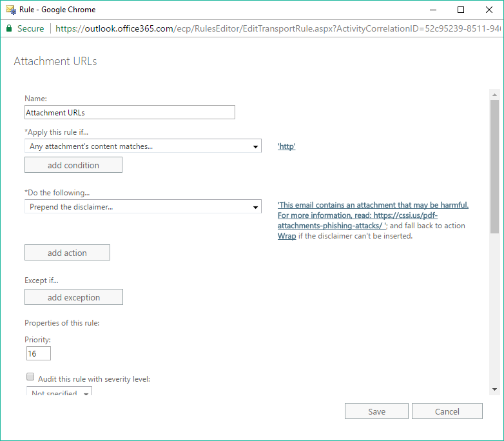Image resolution: width=504 pixels, height=441 pixels.
Task: Minimize the Rule window
Action: pos(431,10)
